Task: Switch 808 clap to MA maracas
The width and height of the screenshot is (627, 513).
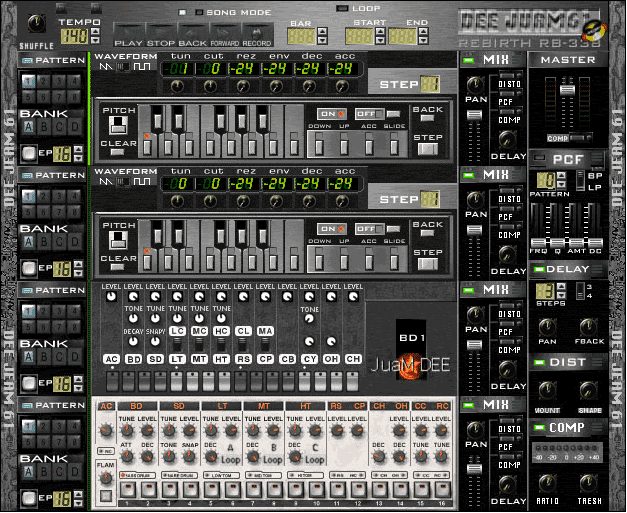Action: pos(265,331)
